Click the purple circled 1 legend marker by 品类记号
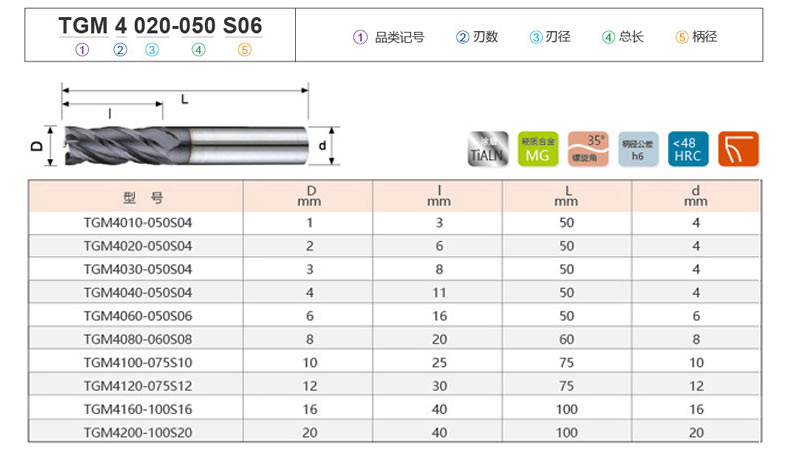This screenshot has width=790, height=451. [361, 37]
